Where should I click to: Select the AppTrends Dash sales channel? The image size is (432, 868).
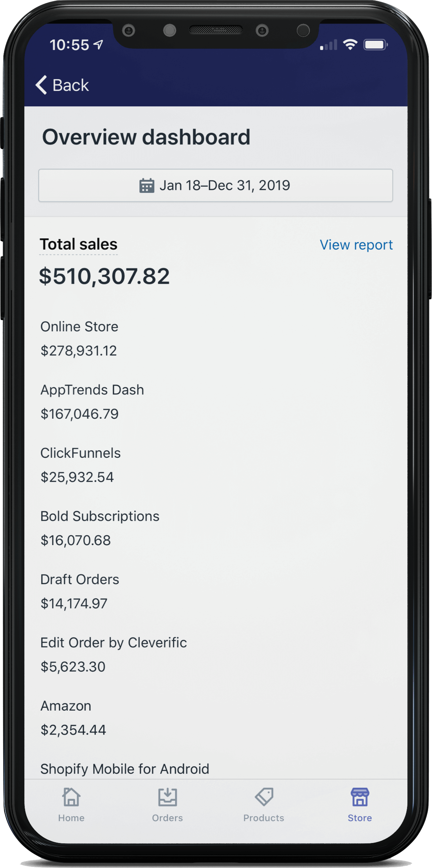click(92, 402)
